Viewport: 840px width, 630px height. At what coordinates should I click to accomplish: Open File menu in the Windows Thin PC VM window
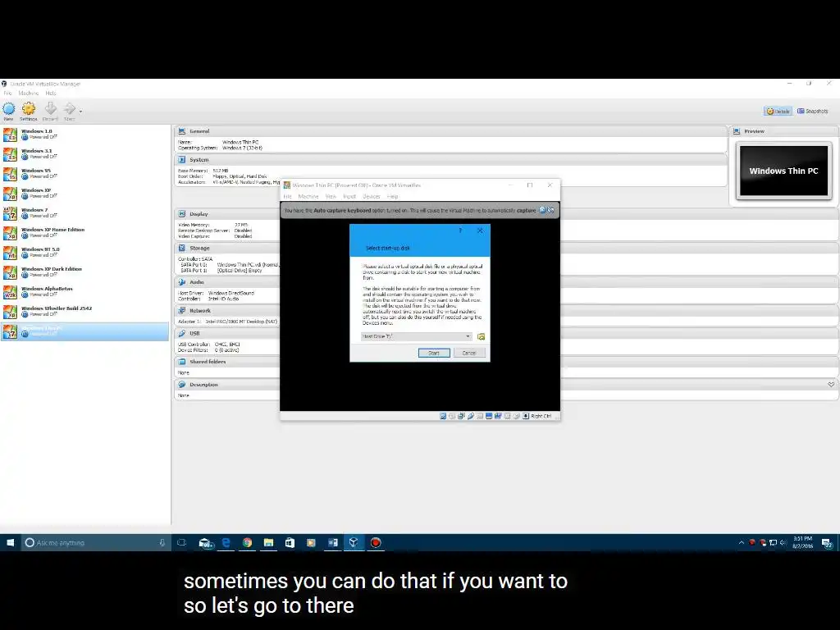click(x=288, y=197)
